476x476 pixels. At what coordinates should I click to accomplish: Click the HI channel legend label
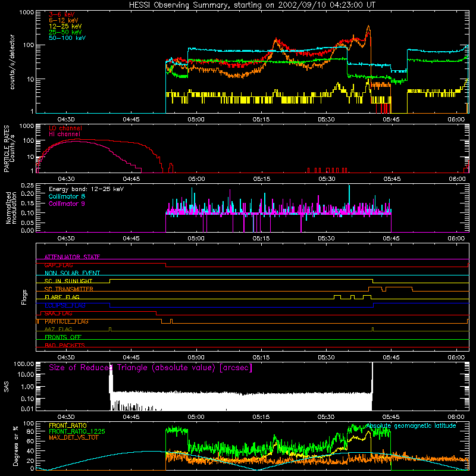(x=64, y=134)
